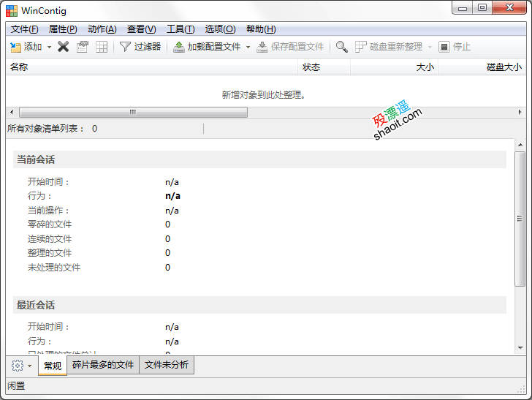Click the Remove (X) toolbar icon
The width and height of the screenshot is (532, 400).
pyautogui.click(x=63, y=47)
